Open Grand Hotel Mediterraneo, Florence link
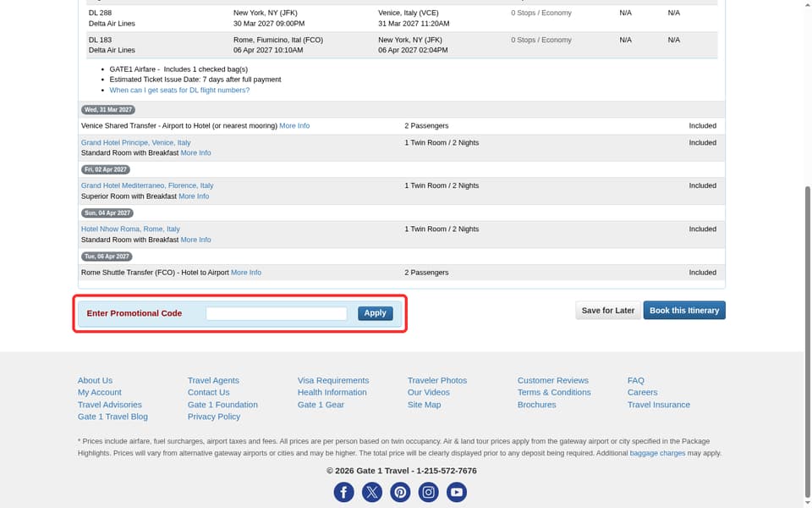 (x=147, y=185)
